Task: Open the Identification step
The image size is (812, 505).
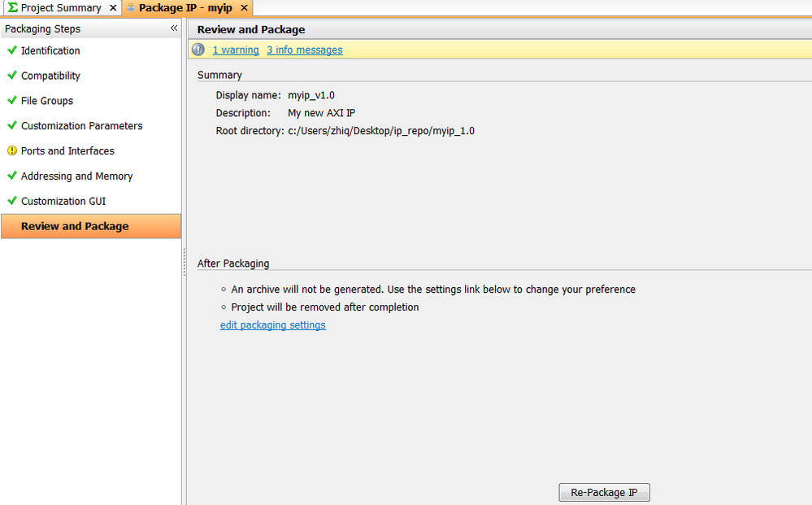Action: pos(50,50)
